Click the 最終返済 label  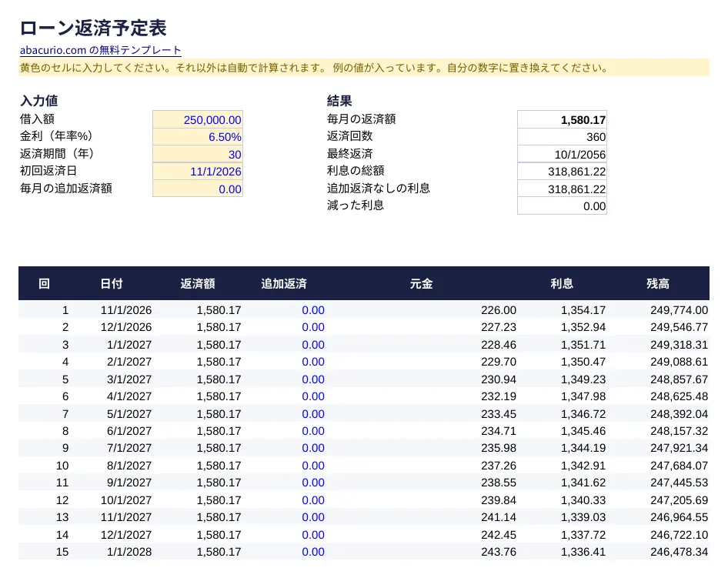click(349, 153)
